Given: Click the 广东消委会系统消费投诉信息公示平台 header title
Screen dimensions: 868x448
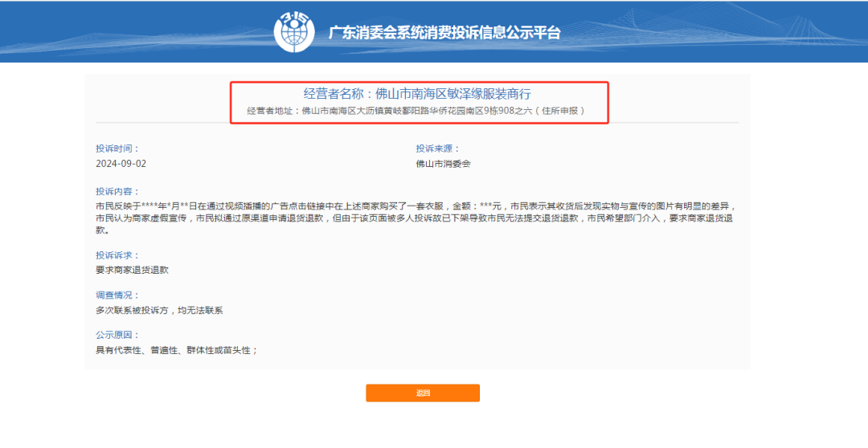Looking at the screenshot, I should [444, 32].
